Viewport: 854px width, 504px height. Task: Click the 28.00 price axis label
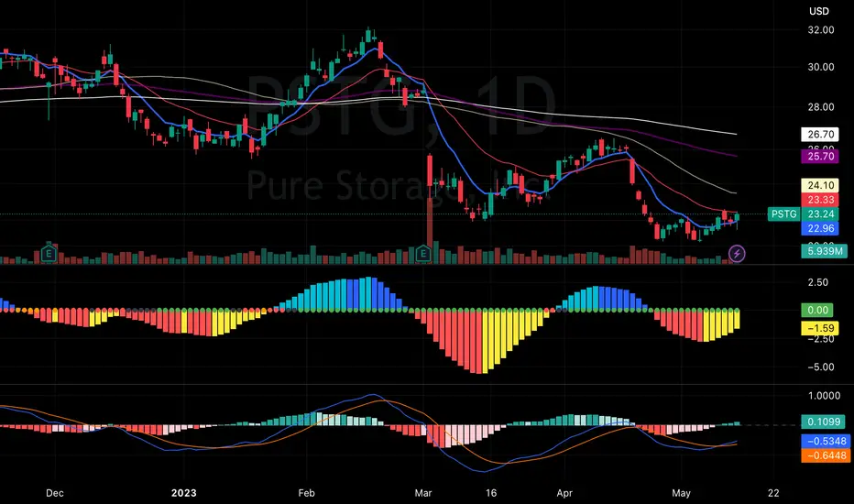[821, 107]
